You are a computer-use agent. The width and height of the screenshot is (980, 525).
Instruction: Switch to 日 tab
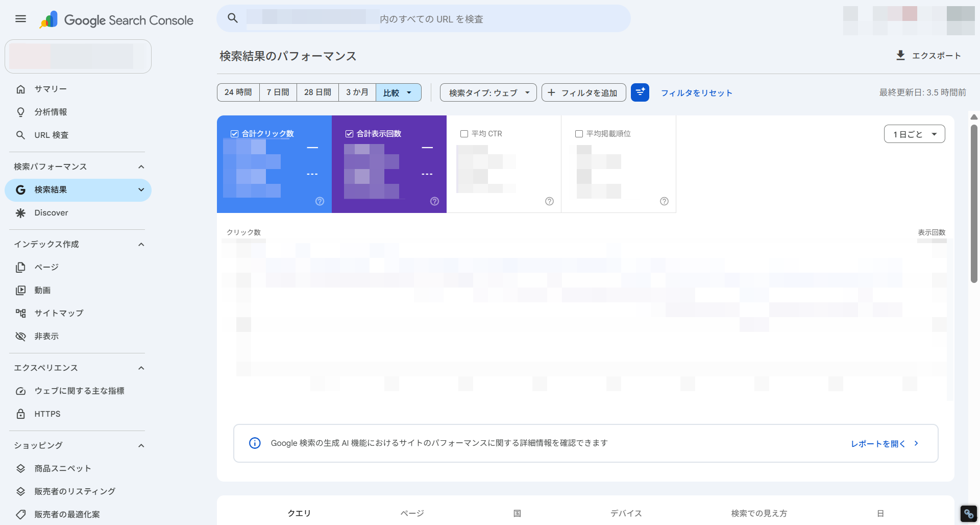pos(880,513)
